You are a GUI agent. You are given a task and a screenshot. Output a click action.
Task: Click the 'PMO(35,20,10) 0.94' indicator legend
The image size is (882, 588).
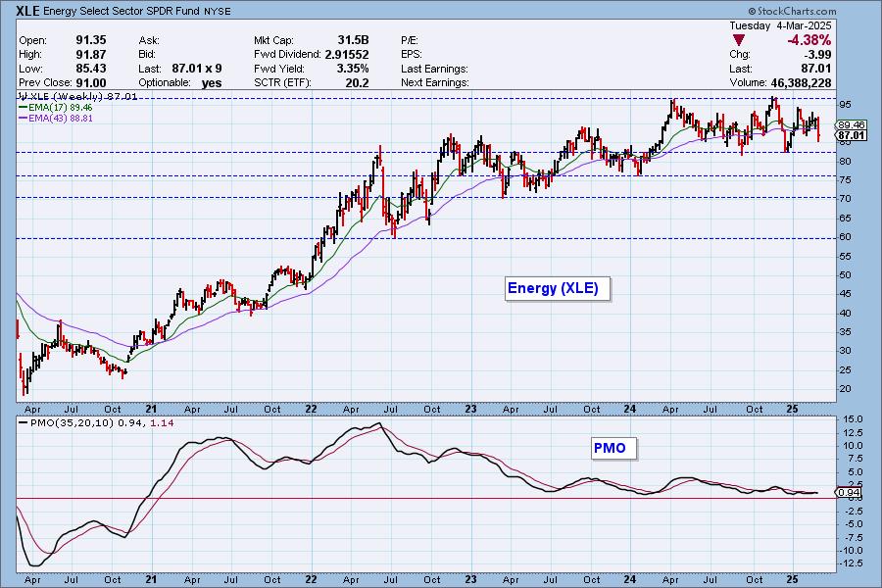pos(81,423)
